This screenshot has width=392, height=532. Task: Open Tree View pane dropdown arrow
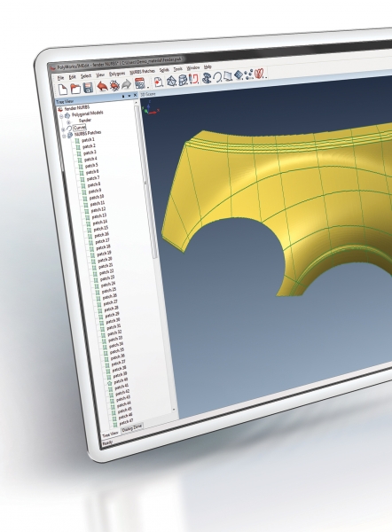[129, 96]
